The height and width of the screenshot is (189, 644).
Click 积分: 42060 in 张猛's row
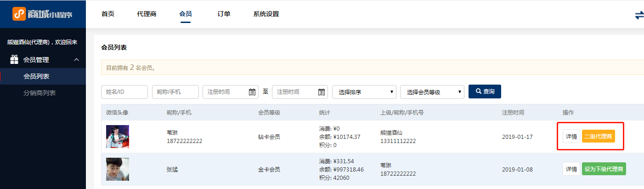(x=334, y=178)
